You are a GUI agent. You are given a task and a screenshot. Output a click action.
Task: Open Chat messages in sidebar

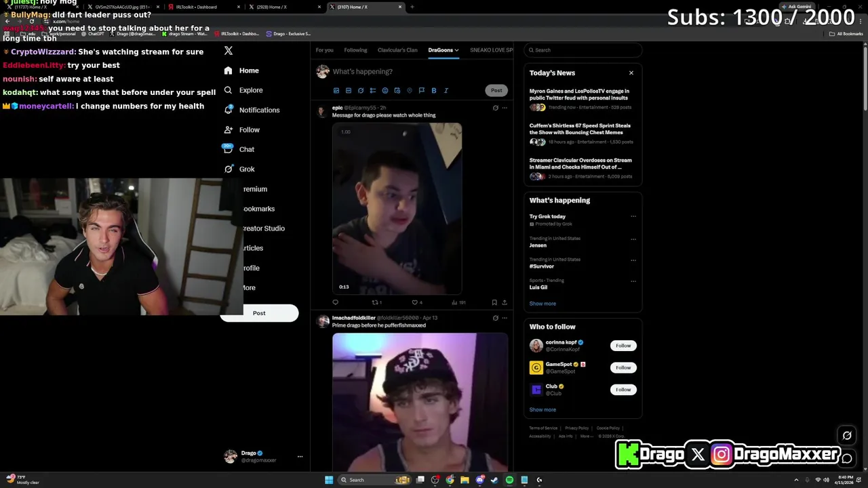[x=239, y=149]
